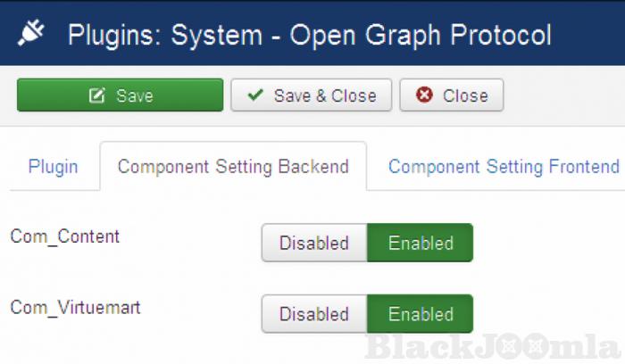Click the Save & Close button

[312, 95]
